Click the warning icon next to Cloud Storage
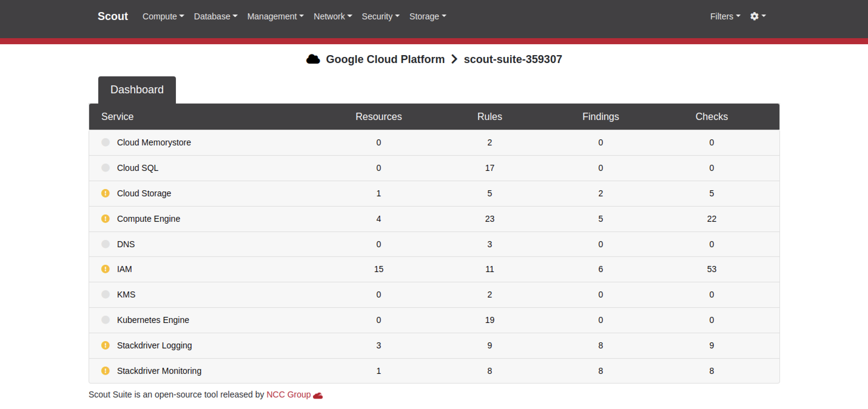 coord(106,193)
